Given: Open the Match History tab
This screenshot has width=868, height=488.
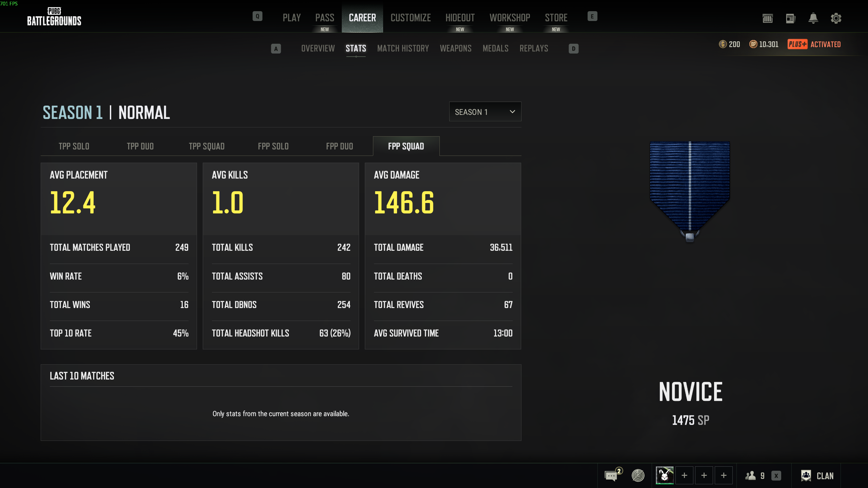Looking at the screenshot, I should 403,48.
